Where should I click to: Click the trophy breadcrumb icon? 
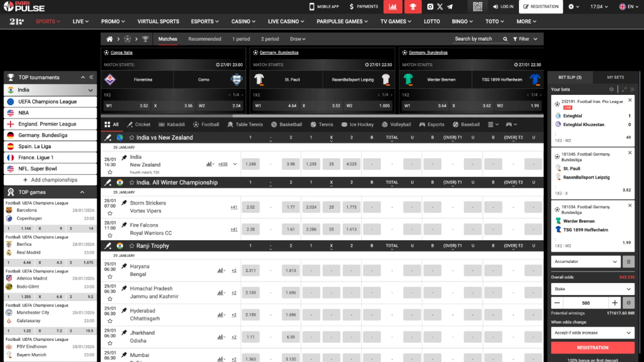coord(145,39)
